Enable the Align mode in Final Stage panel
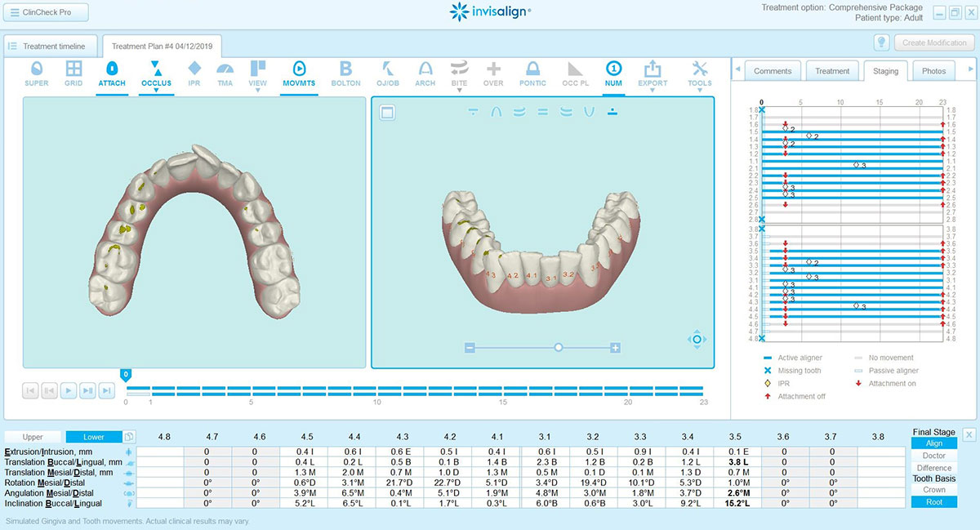 coord(933,443)
